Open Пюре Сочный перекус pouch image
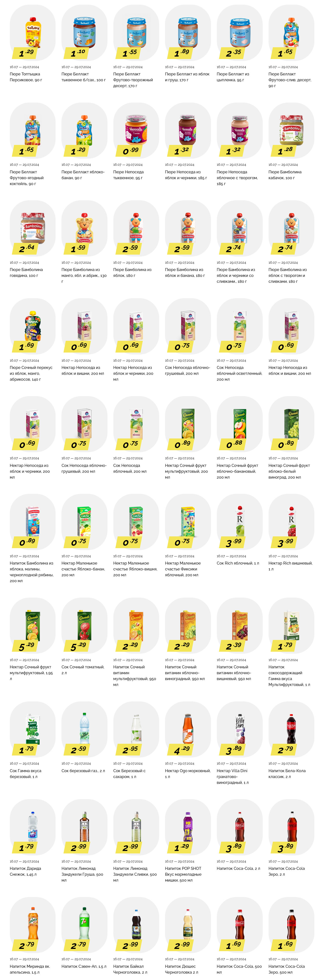 click(33, 326)
